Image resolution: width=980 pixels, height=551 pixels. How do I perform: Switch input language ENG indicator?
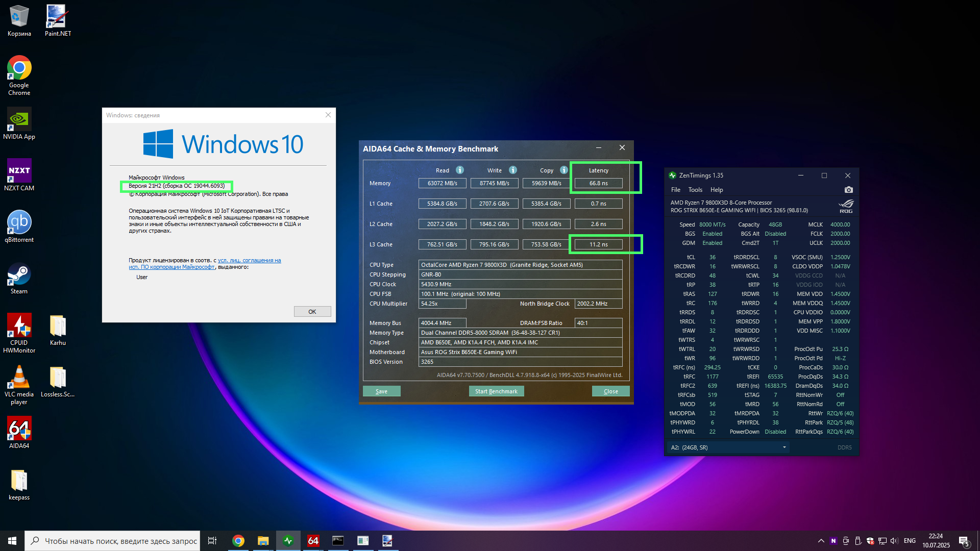[910, 541]
